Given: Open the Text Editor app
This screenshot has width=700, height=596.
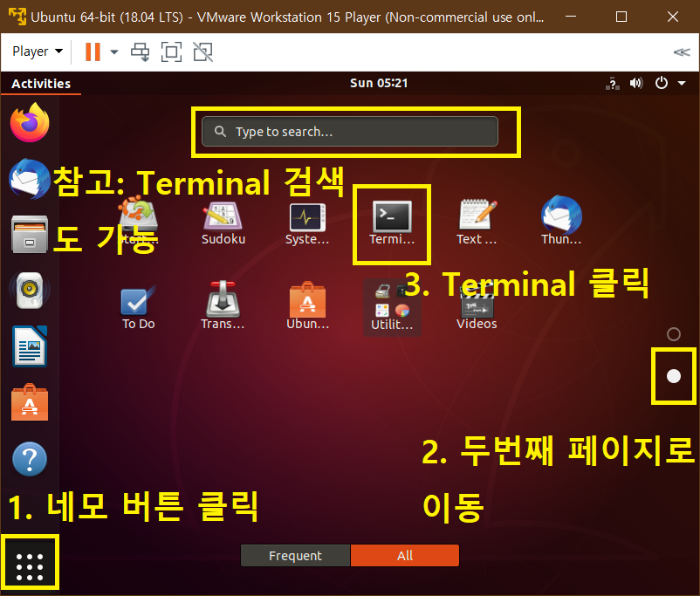Looking at the screenshot, I should click(477, 223).
